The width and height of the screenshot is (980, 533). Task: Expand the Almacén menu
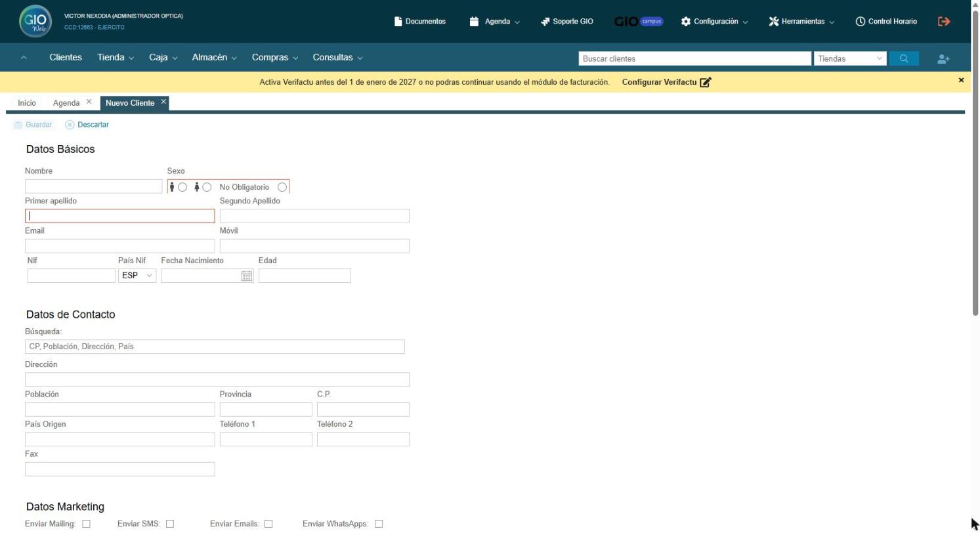(215, 58)
